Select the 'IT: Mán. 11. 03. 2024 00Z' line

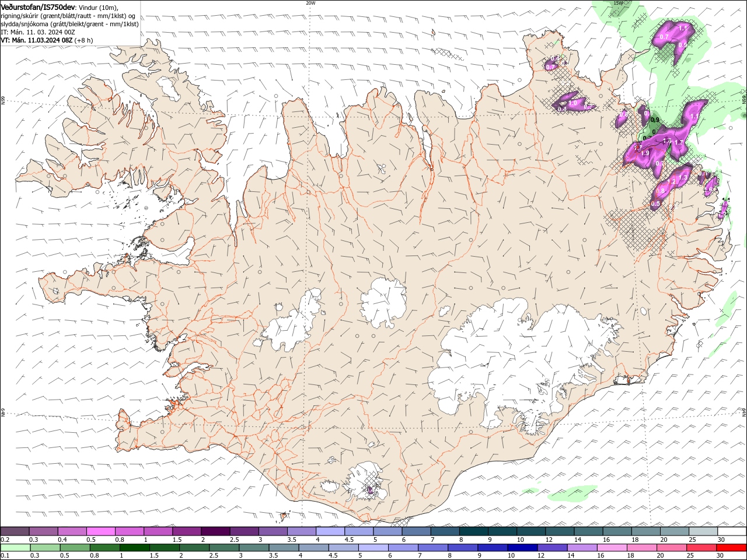38,32
